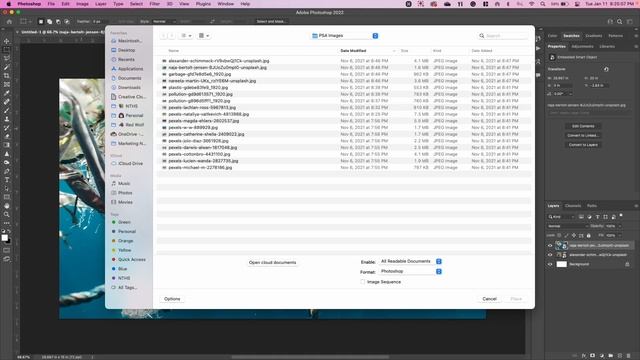
Task: Click Convert to Linked button
Action: pyautogui.click(x=583, y=136)
